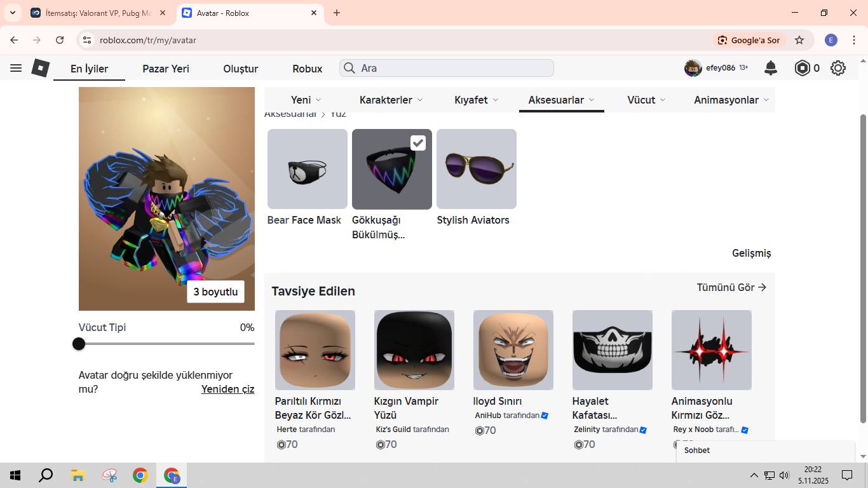Equip the Bear Face Mask item
Viewport: 868px width, 488px height.
[308, 169]
